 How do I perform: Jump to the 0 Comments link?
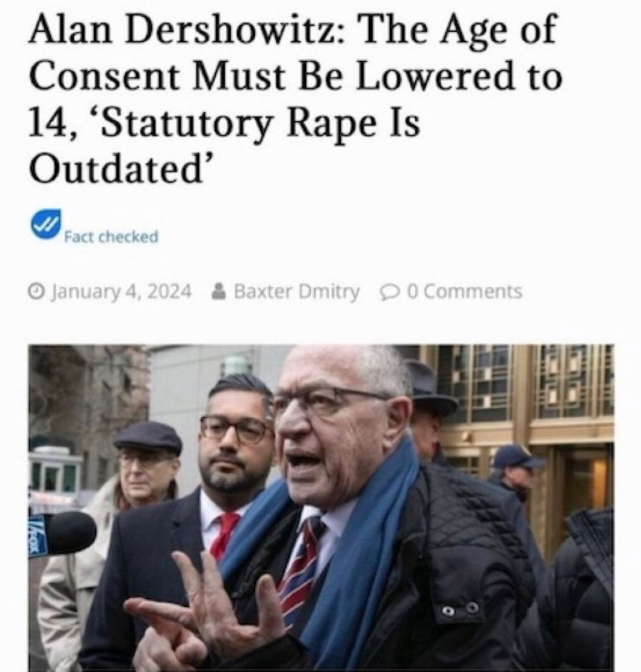465,291
